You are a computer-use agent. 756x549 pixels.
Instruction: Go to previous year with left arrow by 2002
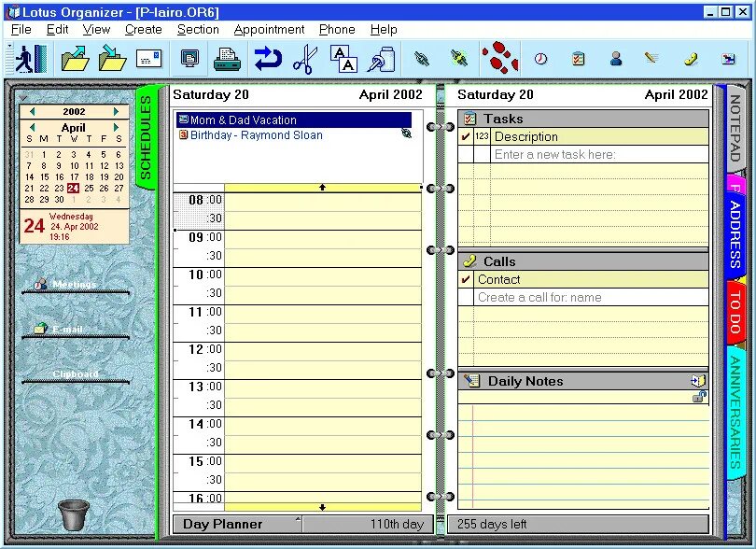(x=33, y=111)
